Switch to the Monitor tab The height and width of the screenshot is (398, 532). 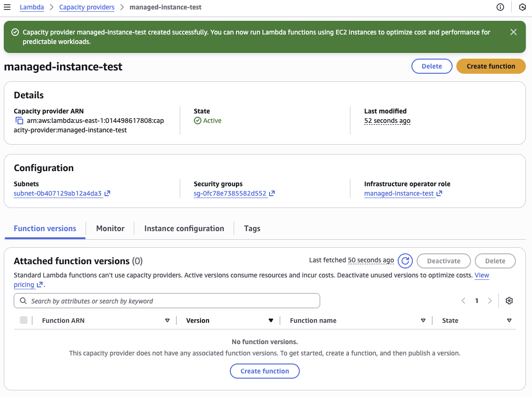110,228
